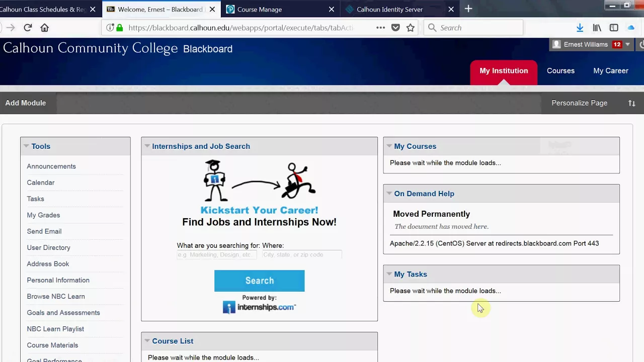This screenshot has height=362, width=644.
Task: Collapse the Internships and Job Search module
Action: [x=147, y=146]
